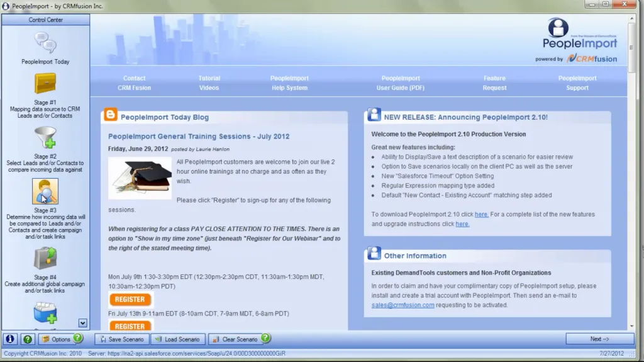The width and height of the screenshot is (644, 362).
Task: Select the Stage #1 mapping folder icon
Action: pos(45,84)
